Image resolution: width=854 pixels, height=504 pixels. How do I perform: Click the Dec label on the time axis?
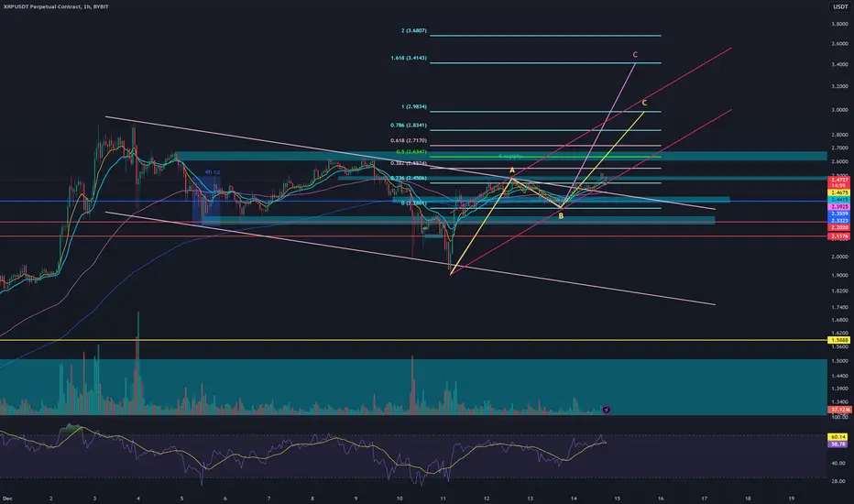[7, 498]
